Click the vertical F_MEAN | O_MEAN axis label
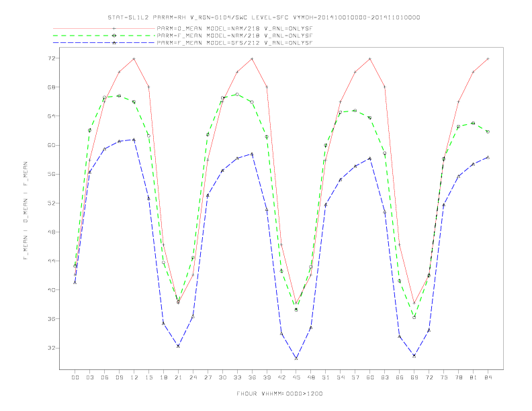The height and width of the screenshot is (411, 532). tap(26, 211)
